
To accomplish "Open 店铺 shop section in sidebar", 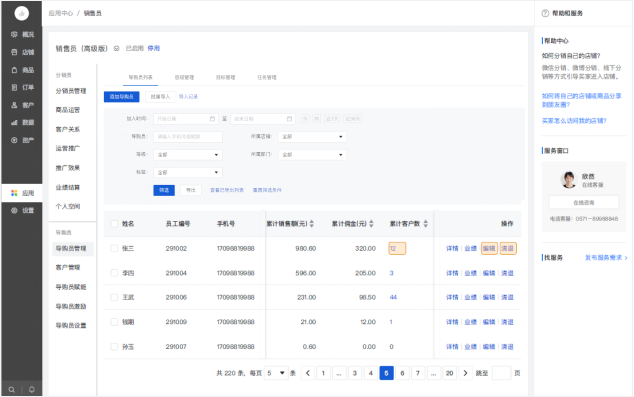I will [22, 52].
